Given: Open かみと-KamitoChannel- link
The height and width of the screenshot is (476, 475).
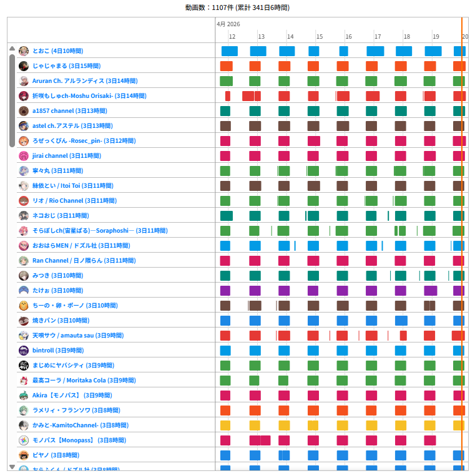Looking at the screenshot, I should (81, 425).
